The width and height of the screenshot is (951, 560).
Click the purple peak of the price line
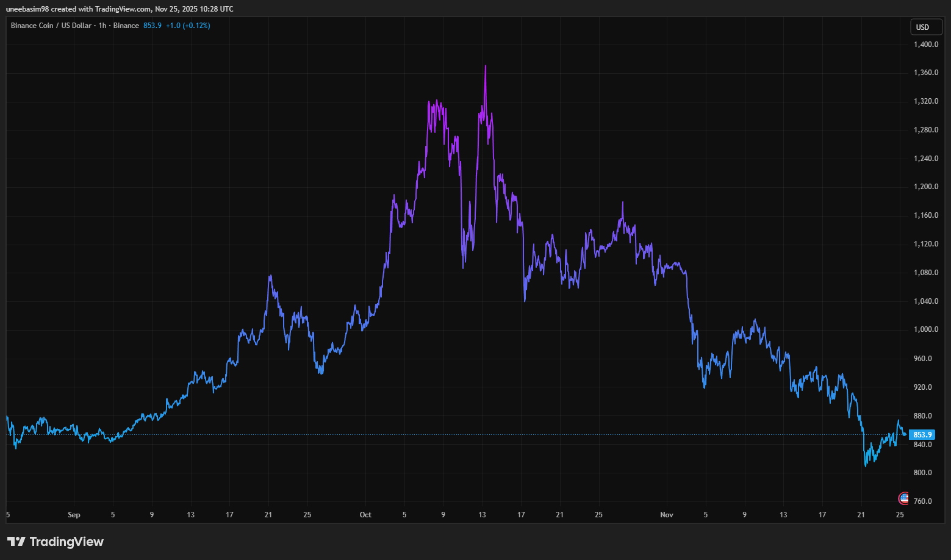pos(486,66)
